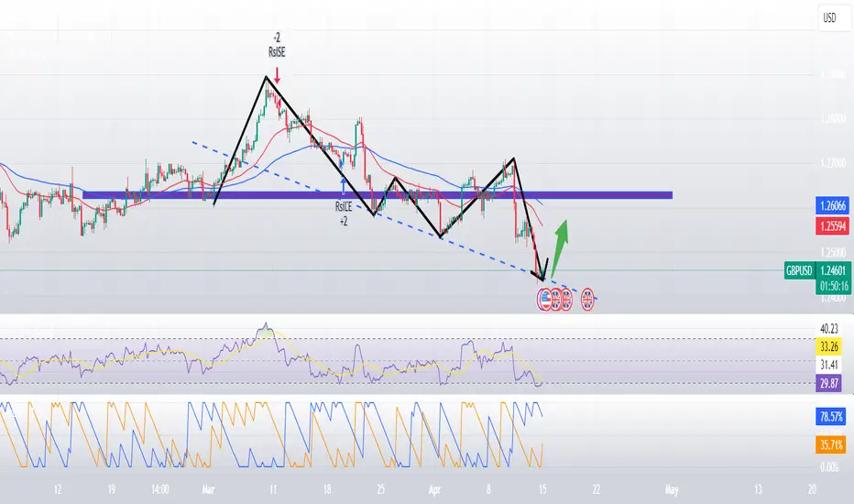854x504 pixels.
Task: Select the 31.41 RSI scale value
Action: click(x=829, y=365)
